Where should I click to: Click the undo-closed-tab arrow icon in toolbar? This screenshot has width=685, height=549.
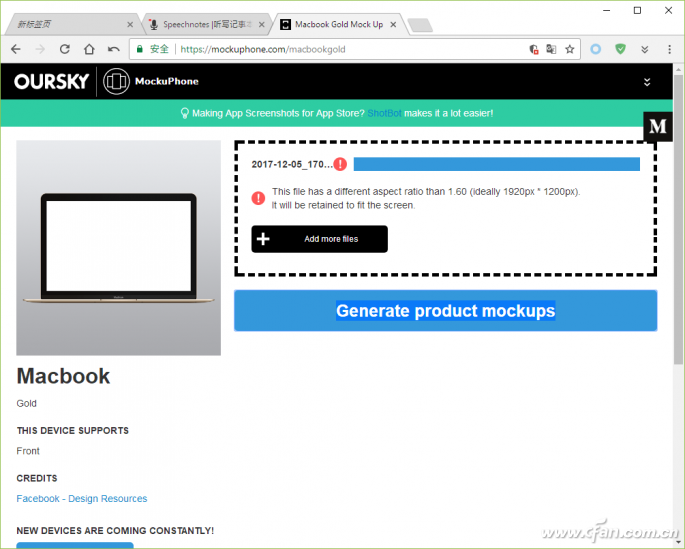click(x=114, y=49)
